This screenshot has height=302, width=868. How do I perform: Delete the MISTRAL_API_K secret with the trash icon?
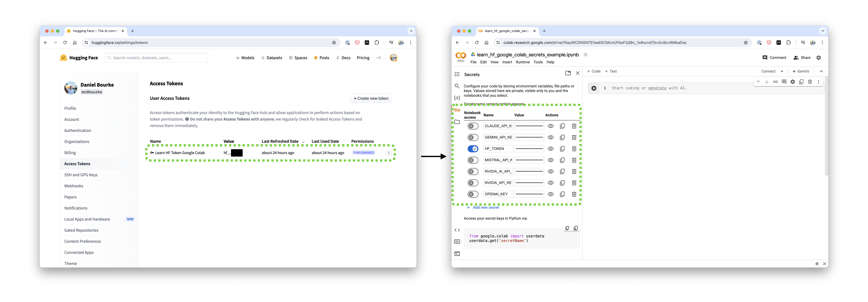pos(574,160)
